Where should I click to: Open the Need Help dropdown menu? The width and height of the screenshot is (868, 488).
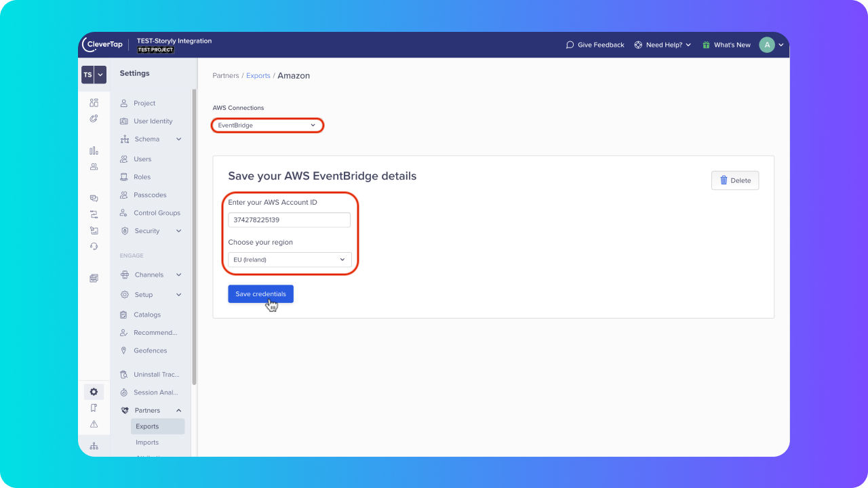point(662,45)
